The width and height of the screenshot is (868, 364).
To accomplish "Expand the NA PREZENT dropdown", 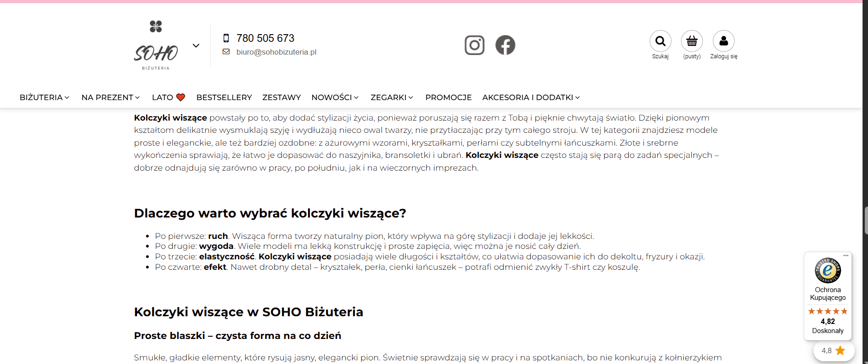I will tap(111, 97).
